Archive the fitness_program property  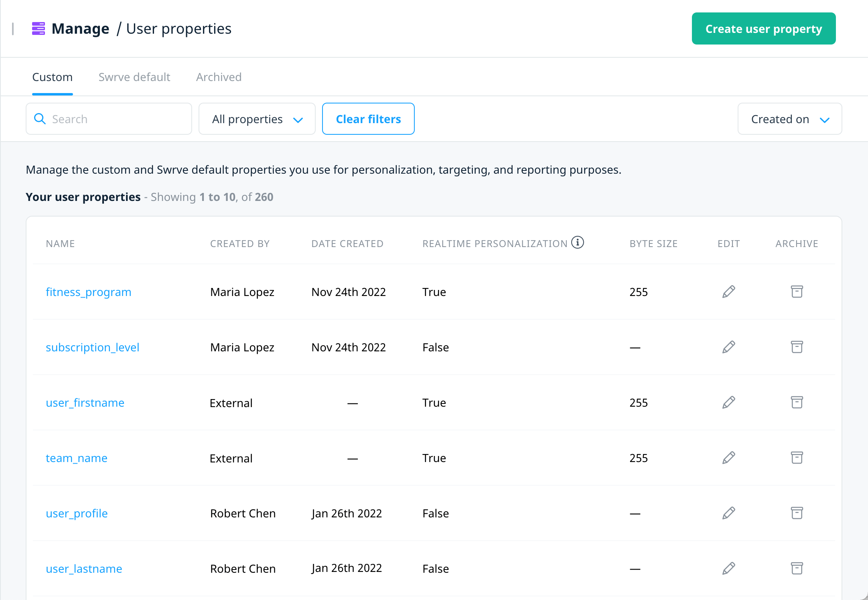point(797,292)
